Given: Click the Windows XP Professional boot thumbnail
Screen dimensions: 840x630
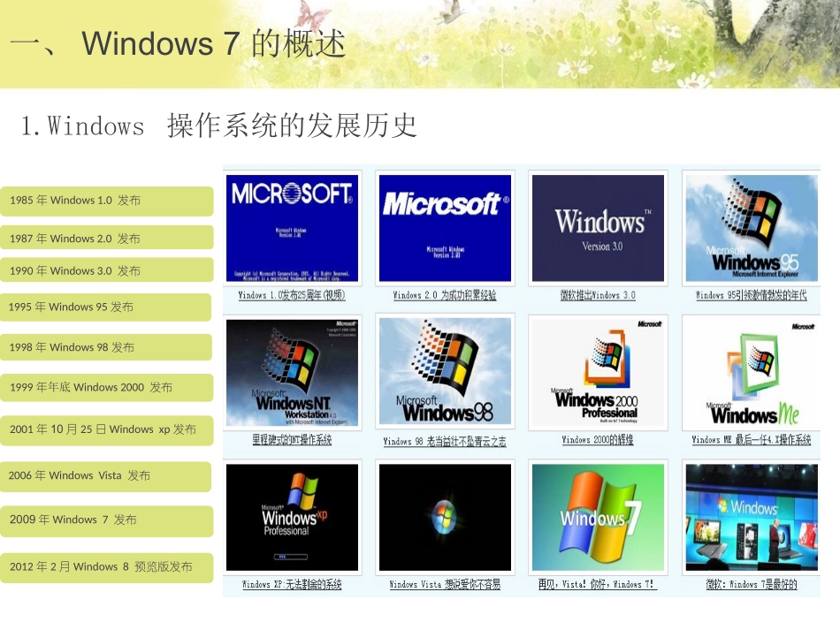Looking at the screenshot, I should [292, 517].
